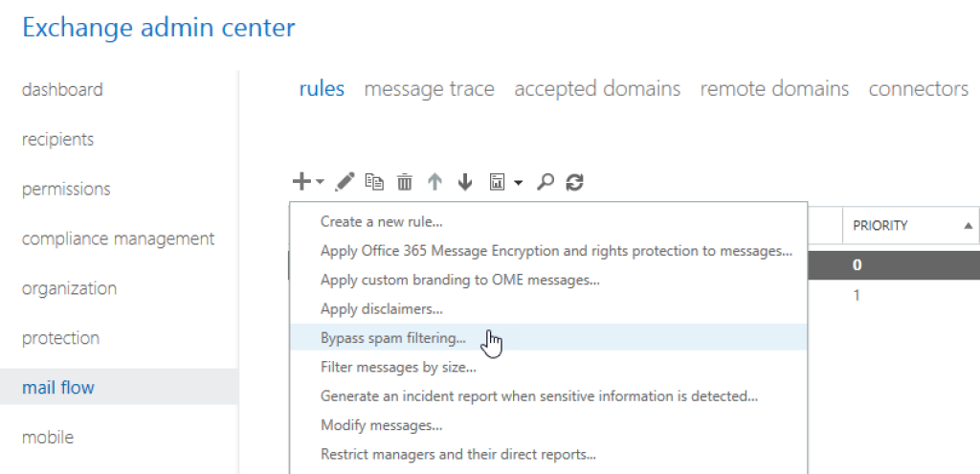Screen dimensions: 980x474
Task: Sort by the PRIORITY column arrow
Action: click(x=969, y=226)
